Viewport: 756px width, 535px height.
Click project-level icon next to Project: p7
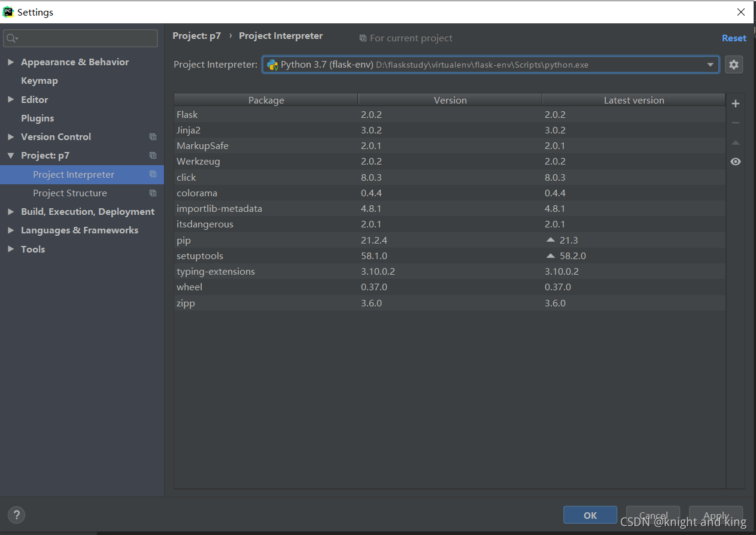[153, 156]
